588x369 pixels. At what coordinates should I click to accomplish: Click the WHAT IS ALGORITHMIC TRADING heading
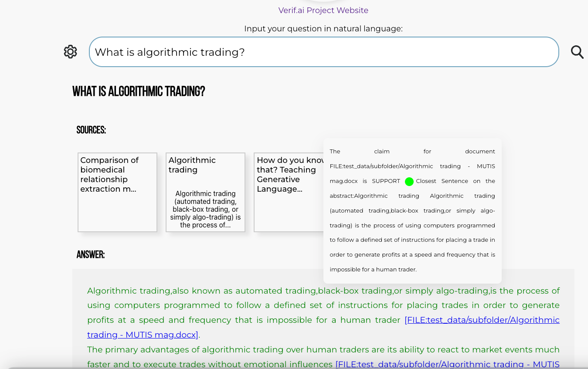pos(139,91)
